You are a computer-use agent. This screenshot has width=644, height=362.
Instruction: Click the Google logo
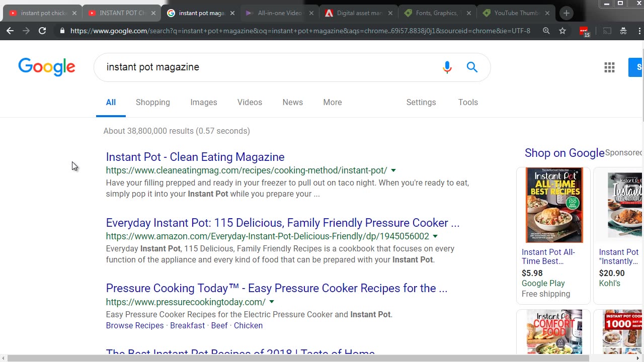(x=47, y=67)
